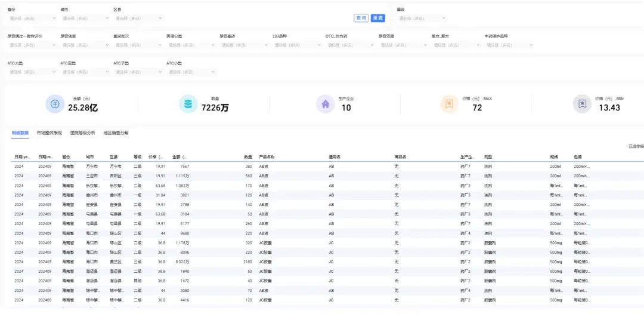This screenshot has width=644, height=314.
Task: Click the 美兰区 district cell
Action: (x=116, y=261)
